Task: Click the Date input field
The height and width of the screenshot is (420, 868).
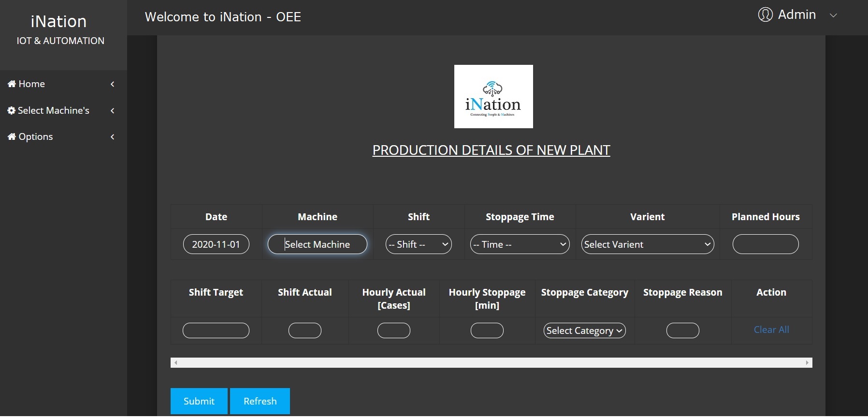Action: click(x=216, y=244)
